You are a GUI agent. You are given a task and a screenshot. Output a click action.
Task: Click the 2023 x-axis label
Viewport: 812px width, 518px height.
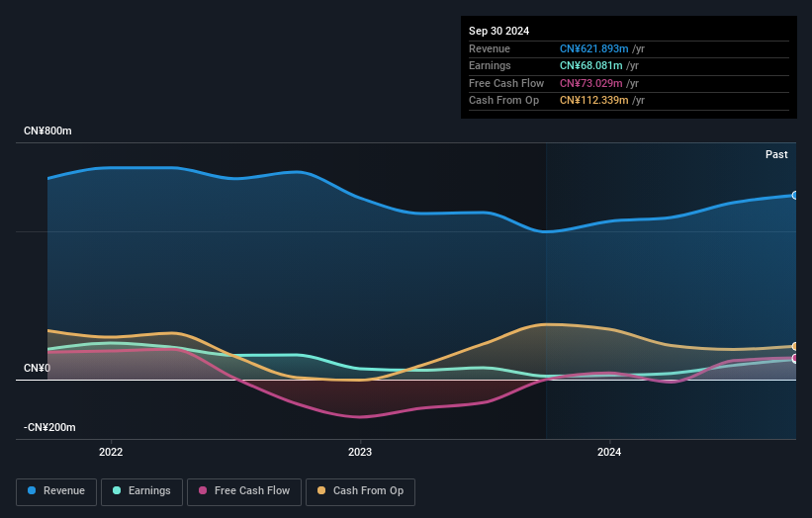(x=360, y=453)
